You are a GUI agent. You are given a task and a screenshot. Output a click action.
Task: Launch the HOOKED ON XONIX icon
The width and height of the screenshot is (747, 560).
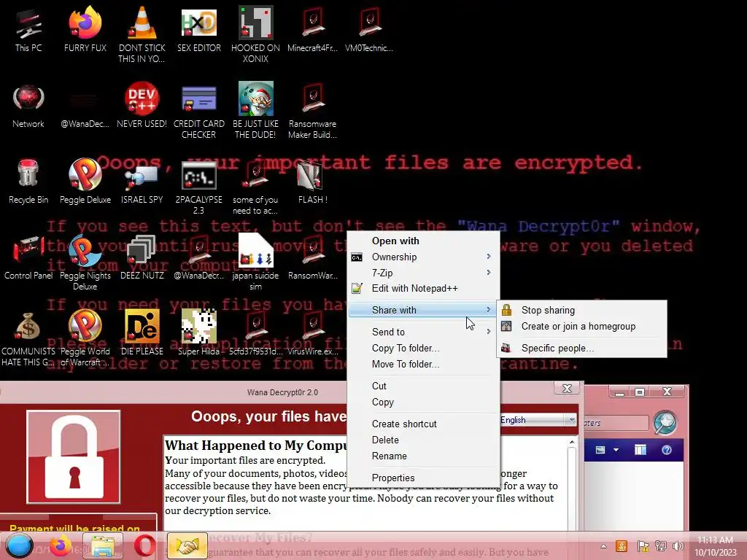coord(255,34)
